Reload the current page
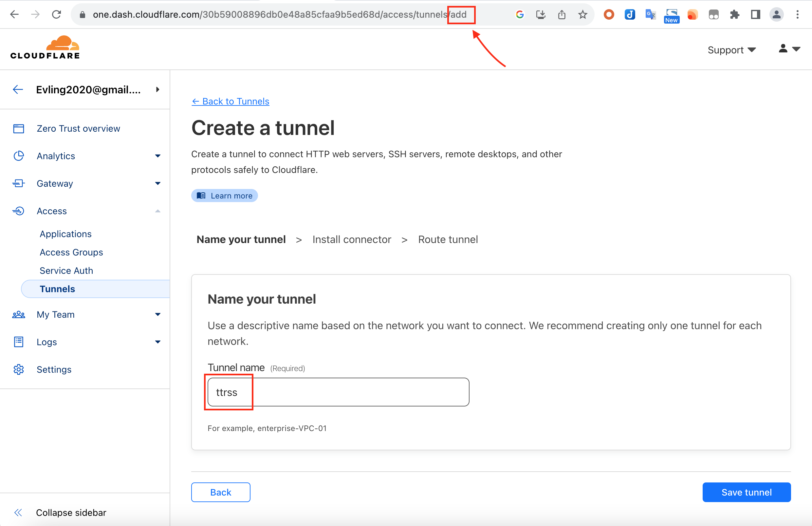 [57, 14]
